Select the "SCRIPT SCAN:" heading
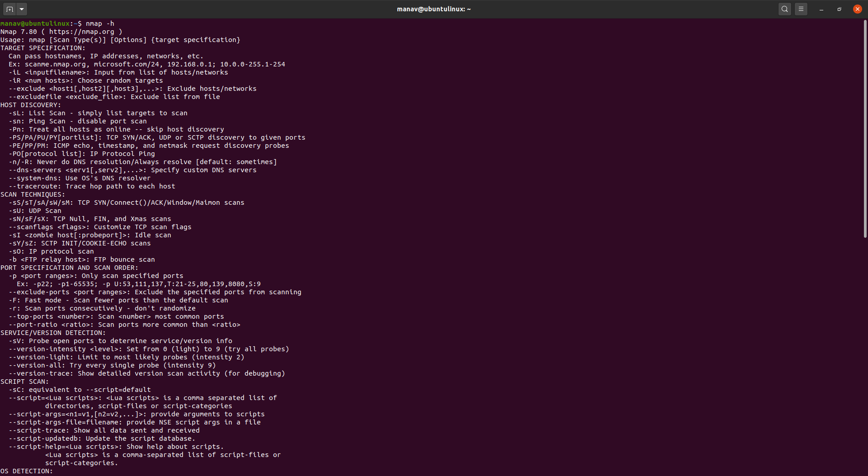 [24, 382]
